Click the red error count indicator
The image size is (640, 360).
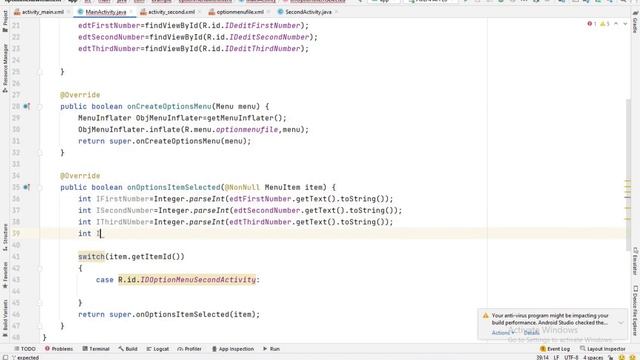592,24
